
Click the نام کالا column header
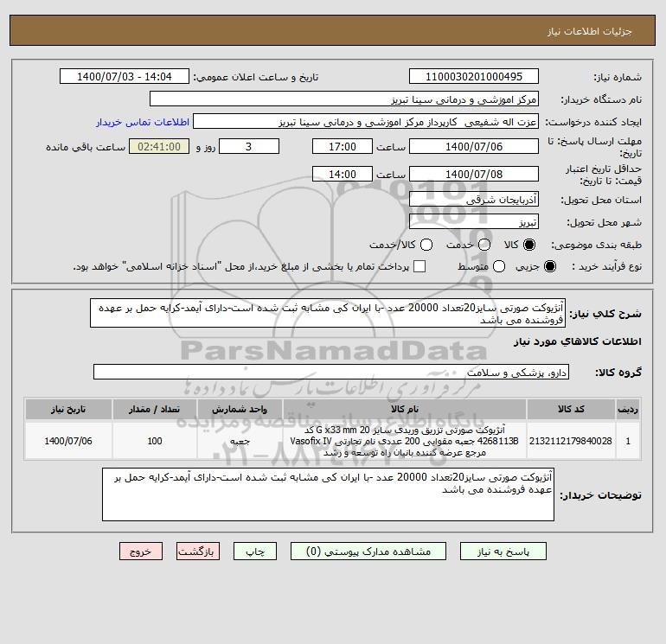click(405, 409)
